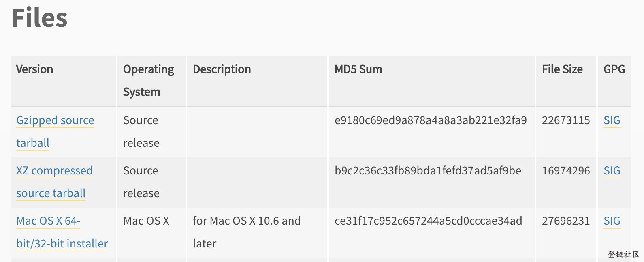
Task: Open the SIG link for the Gzipped tarball
Action: point(612,120)
